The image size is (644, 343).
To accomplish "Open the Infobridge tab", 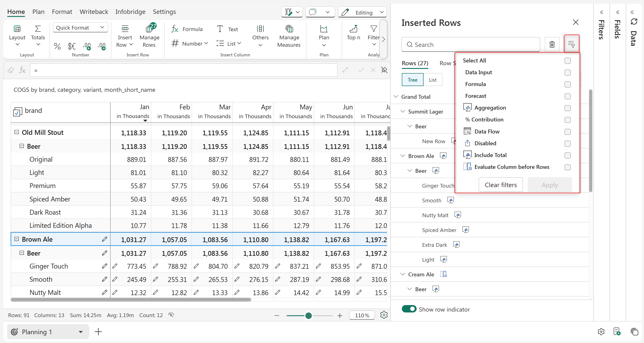I will point(130,12).
